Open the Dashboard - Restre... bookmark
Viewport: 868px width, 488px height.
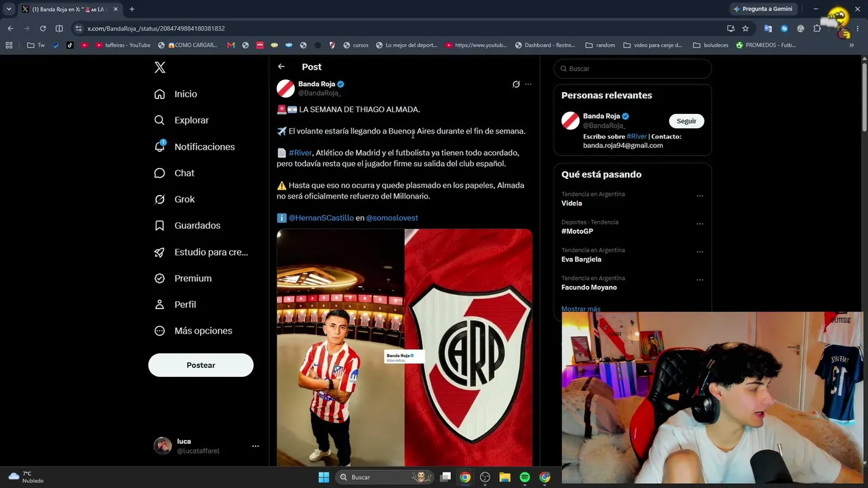(545, 45)
